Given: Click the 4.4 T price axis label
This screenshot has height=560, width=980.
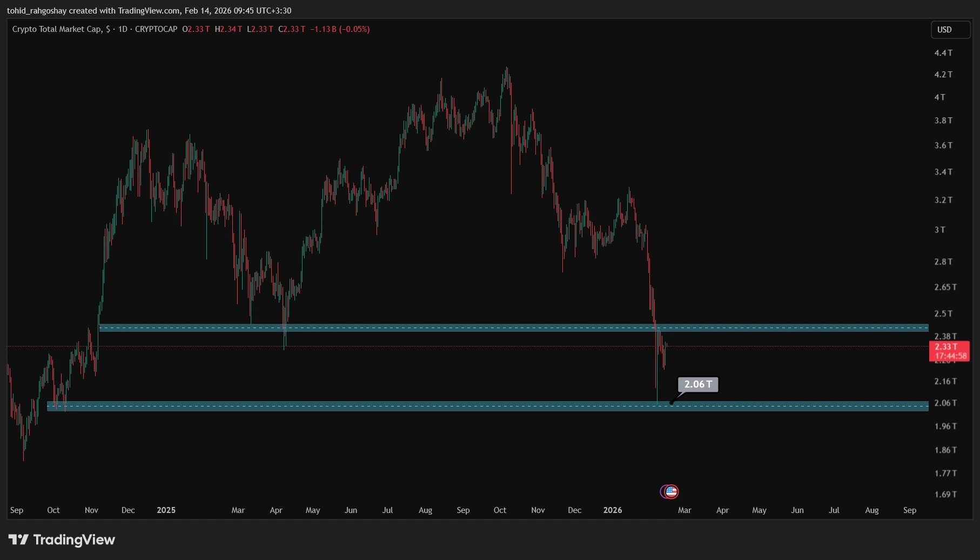Looking at the screenshot, I should point(943,53).
